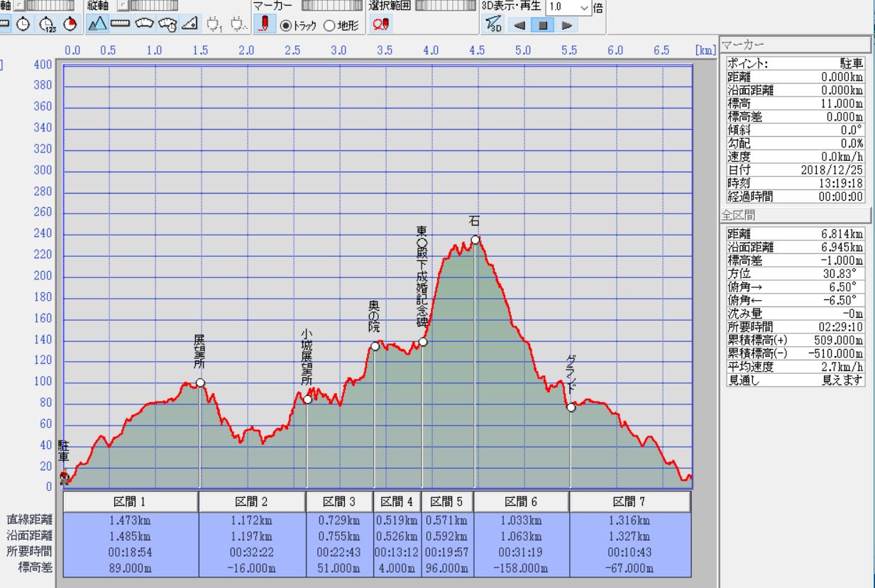Click the selection range marker icon
Image resolution: width=875 pixels, height=588 pixels.
(x=380, y=24)
